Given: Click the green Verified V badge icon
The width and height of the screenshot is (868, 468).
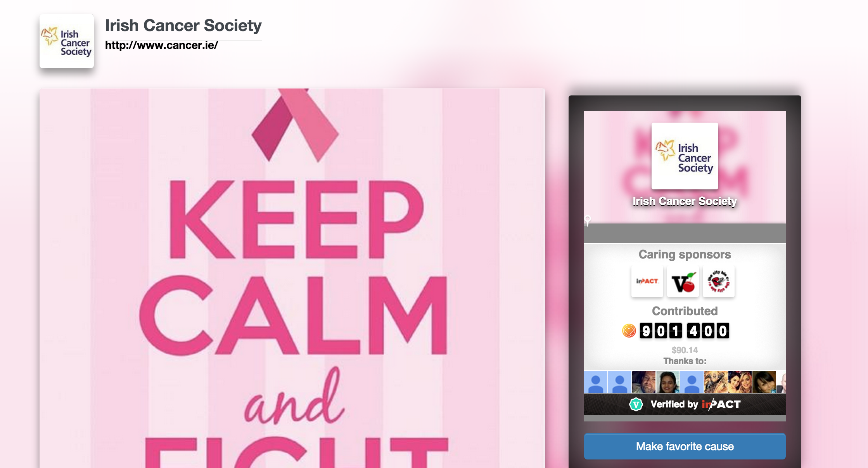Looking at the screenshot, I should click(x=636, y=404).
